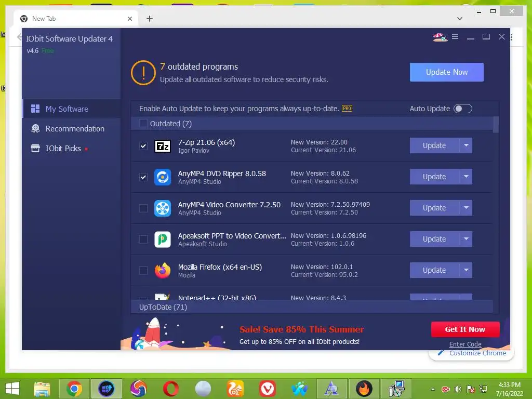Open UC Browser from taskbar
Viewport: 532px width, 399px height.
pos(235,389)
